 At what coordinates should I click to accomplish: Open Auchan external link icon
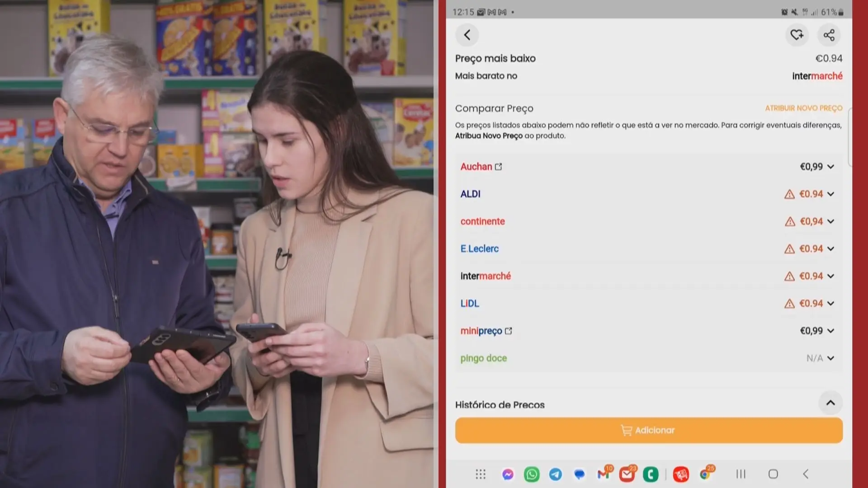[498, 167]
